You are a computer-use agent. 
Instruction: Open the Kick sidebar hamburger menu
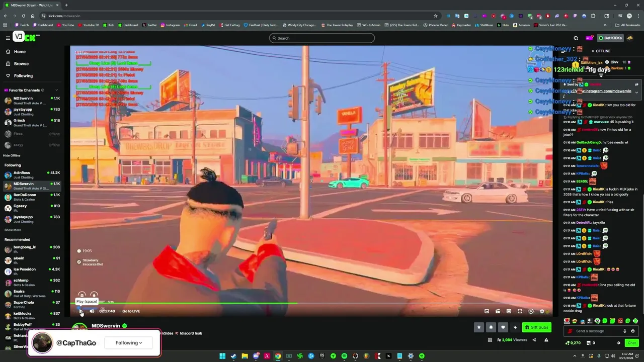tap(8, 38)
